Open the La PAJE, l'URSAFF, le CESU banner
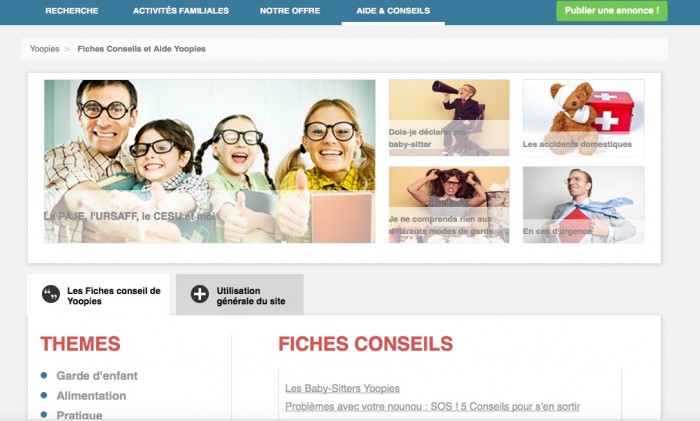This screenshot has width=700, height=421. point(209,162)
